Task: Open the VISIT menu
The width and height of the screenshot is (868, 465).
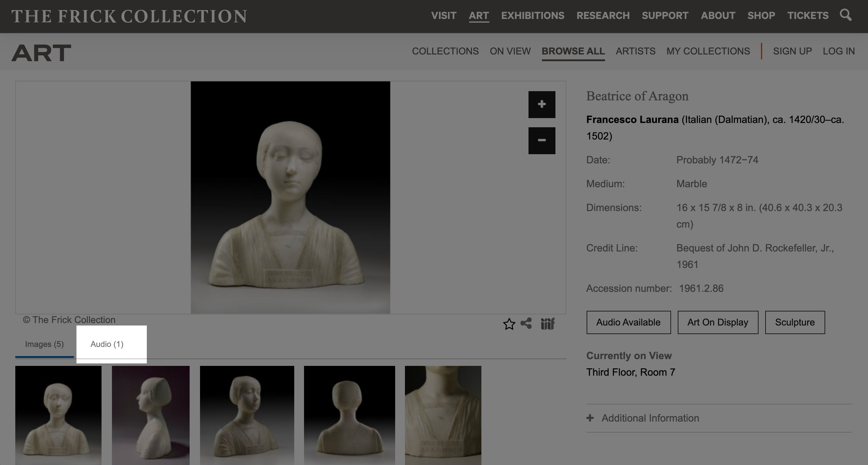Action: click(444, 16)
